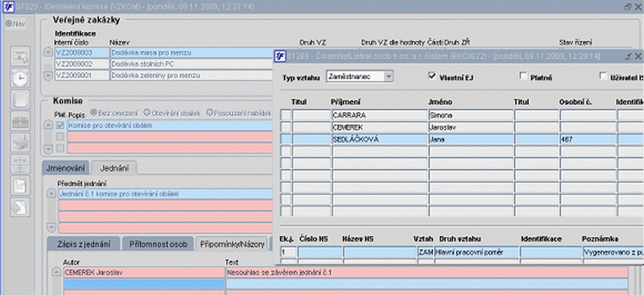Viewport: 644px width, 295px height.
Task: Toggle the Vlastní EJ checkbox
Action: [431, 76]
